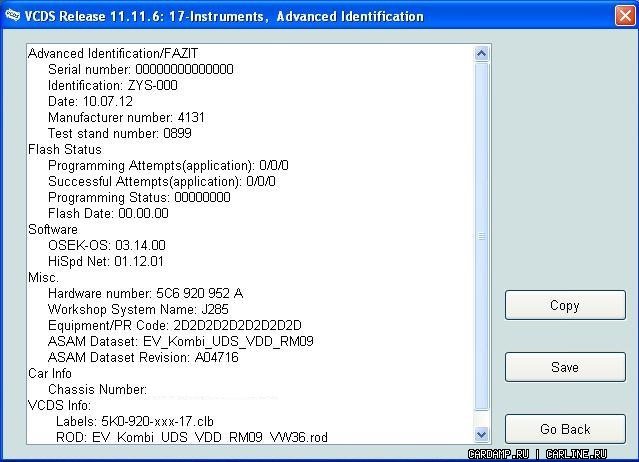Click the scrollbar up arrow
The width and height of the screenshot is (639, 462).
click(x=481, y=54)
